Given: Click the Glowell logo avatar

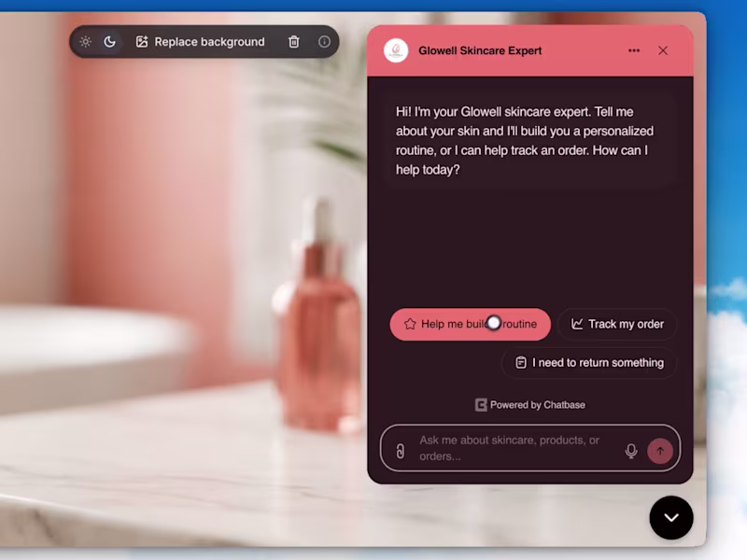Looking at the screenshot, I should (x=396, y=50).
